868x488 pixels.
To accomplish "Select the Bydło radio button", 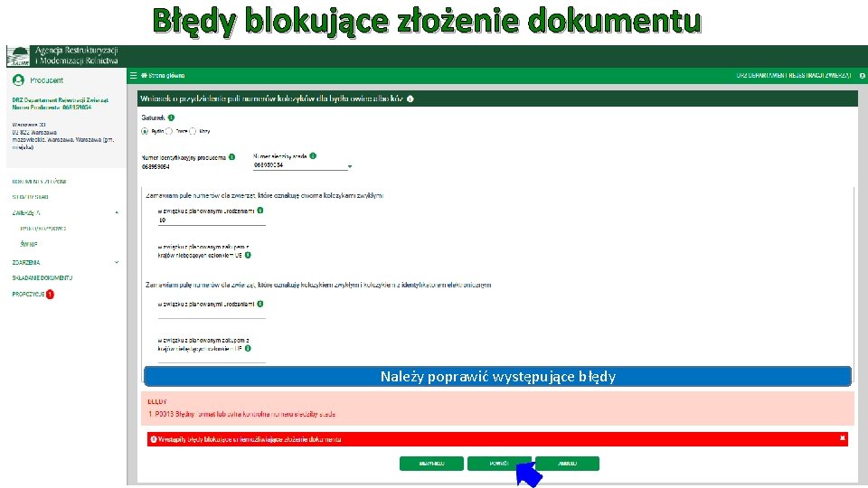I will click(x=145, y=132).
